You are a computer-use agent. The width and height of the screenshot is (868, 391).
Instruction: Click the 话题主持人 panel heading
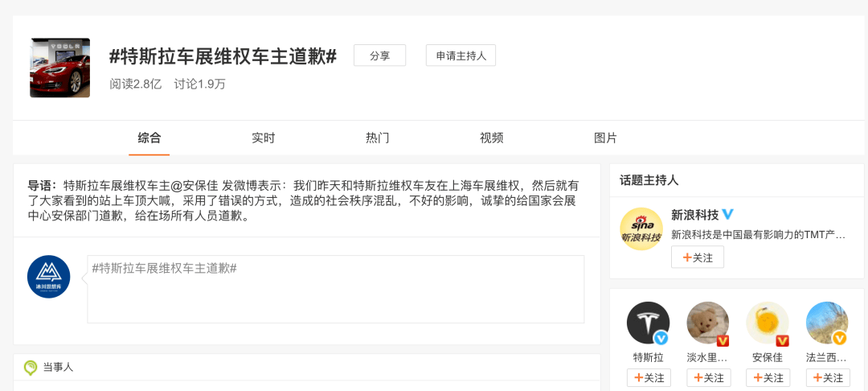[649, 180]
